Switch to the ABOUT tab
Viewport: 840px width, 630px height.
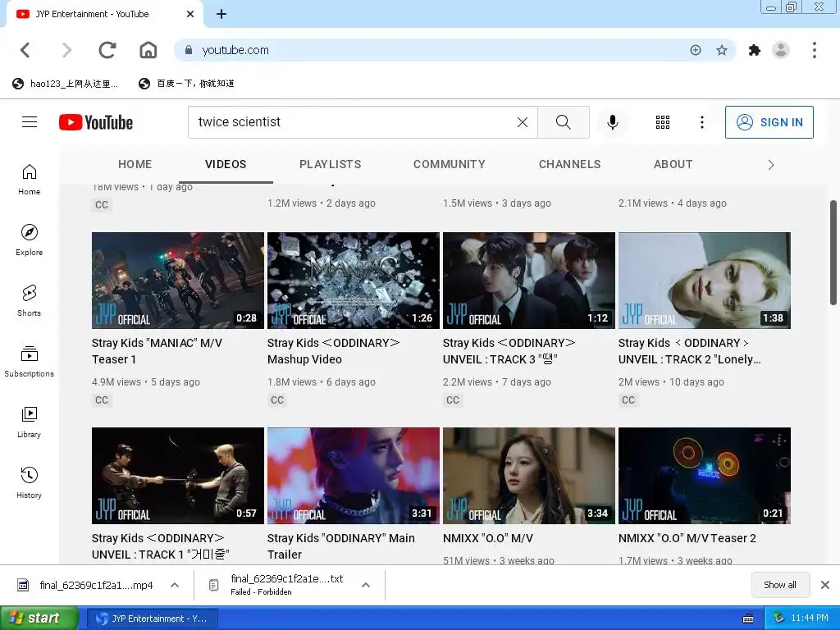pyautogui.click(x=673, y=164)
